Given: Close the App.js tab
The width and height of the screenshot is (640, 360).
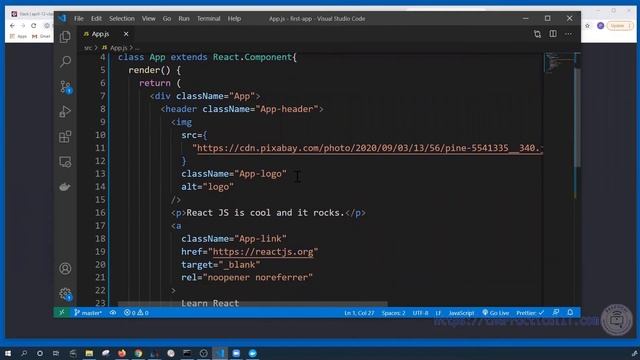Looking at the screenshot, I should 126,34.
